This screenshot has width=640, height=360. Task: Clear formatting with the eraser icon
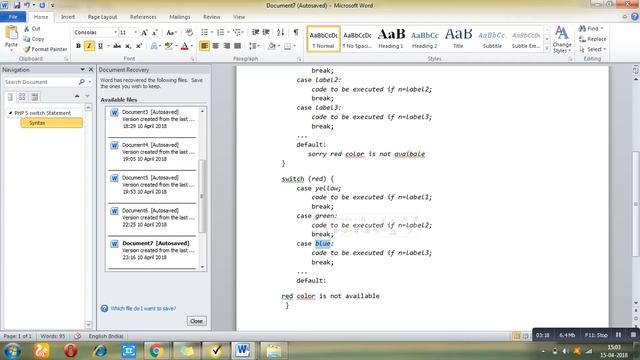(189, 33)
